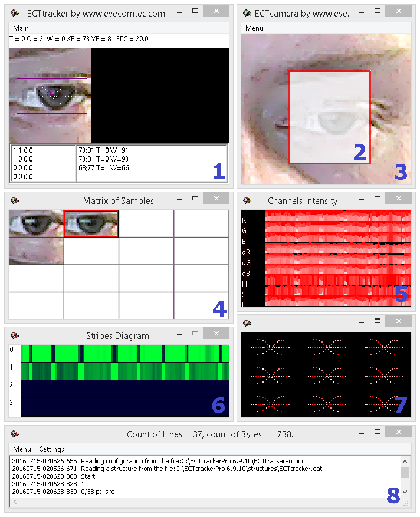Viewport: 420px width, 517px height.
Task: Select the skin sample thumbnail in second row
Action: [x=37, y=251]
